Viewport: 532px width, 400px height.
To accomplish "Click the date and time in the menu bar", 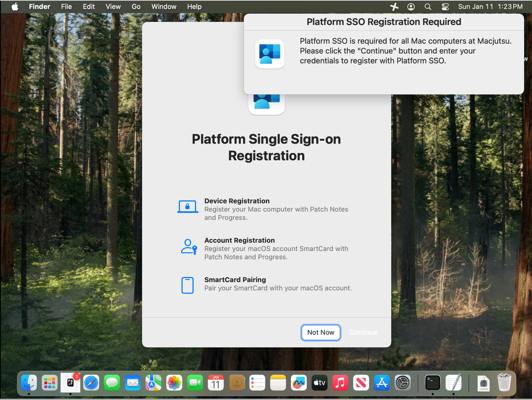I will (x=490, y=7).
